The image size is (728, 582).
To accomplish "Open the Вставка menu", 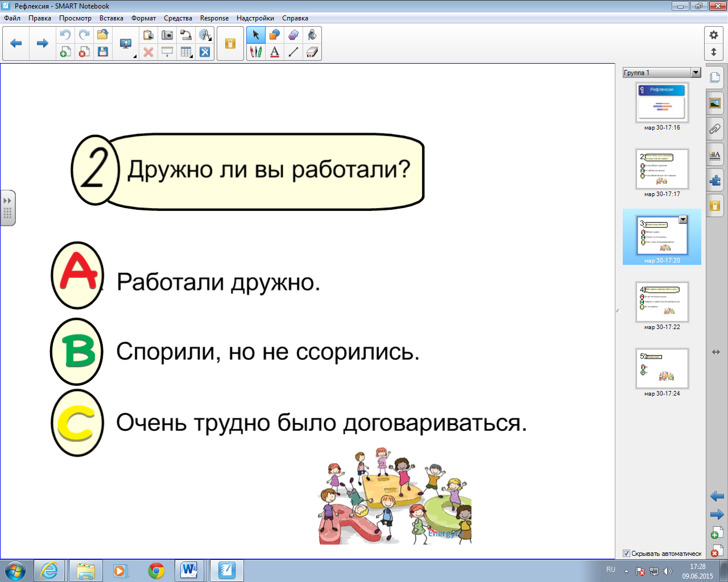I will (111, 18).
